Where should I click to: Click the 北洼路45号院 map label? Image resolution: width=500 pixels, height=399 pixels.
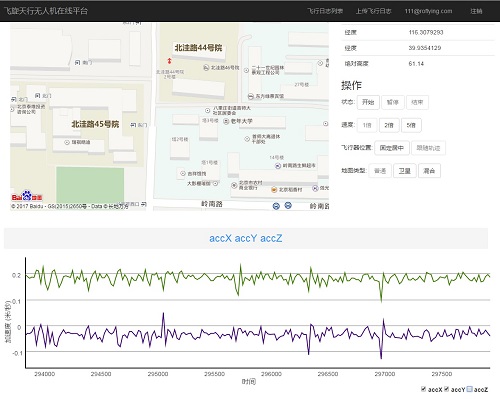[95, 124]
